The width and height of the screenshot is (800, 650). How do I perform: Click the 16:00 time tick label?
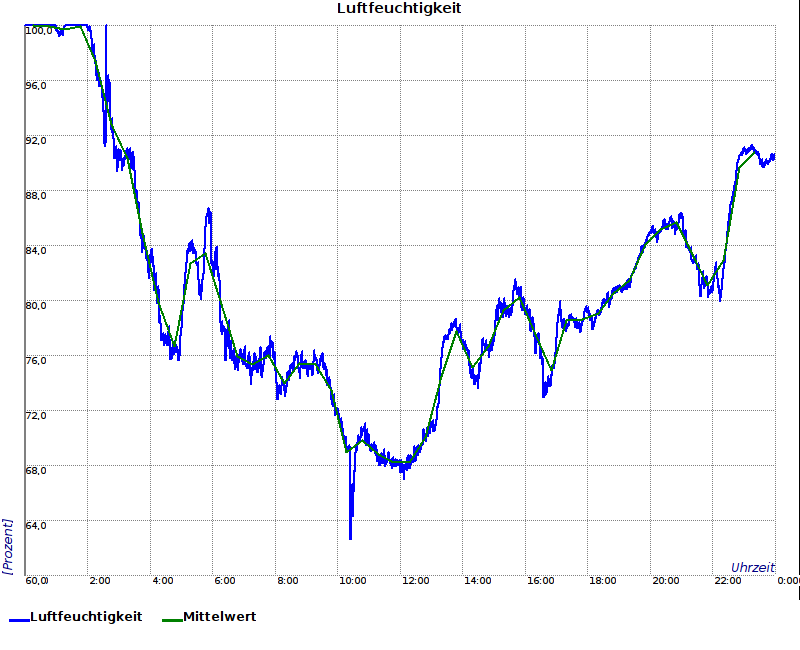point(540,581)
